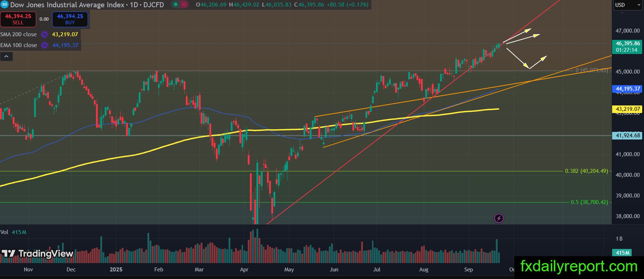Screen dimensions: 644x279
Task: Click the May label on time axis
Action: (289, 270)
